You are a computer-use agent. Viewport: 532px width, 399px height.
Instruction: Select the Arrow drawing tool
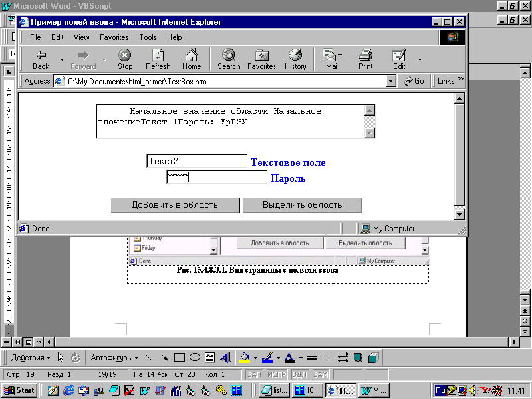(x=164, y=358)
